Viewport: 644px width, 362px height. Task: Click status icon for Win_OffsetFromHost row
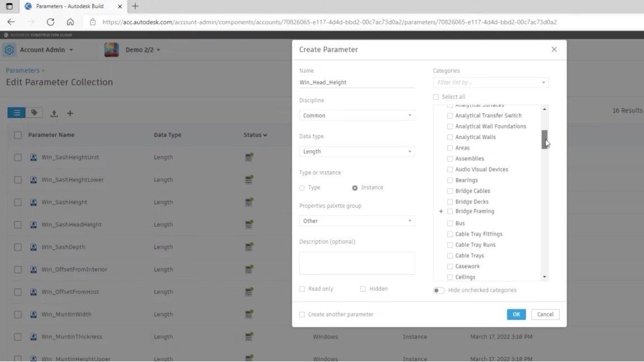pos(249,292)
